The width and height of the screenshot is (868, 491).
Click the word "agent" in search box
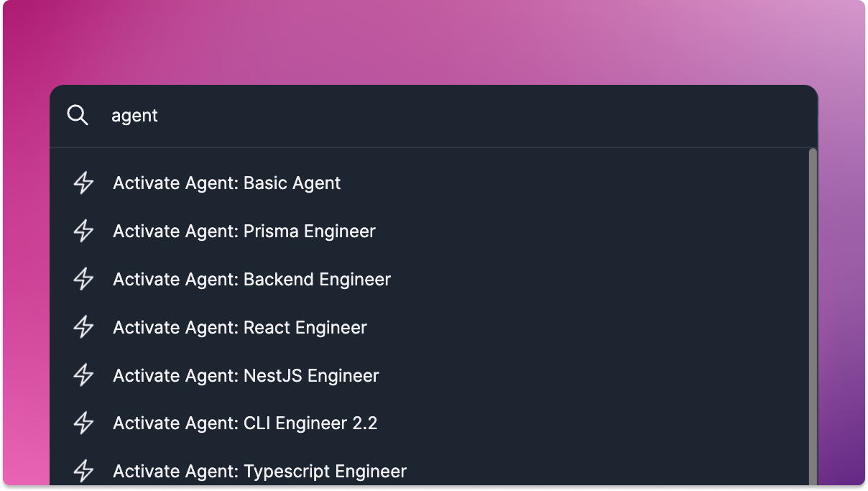(134, 116)
